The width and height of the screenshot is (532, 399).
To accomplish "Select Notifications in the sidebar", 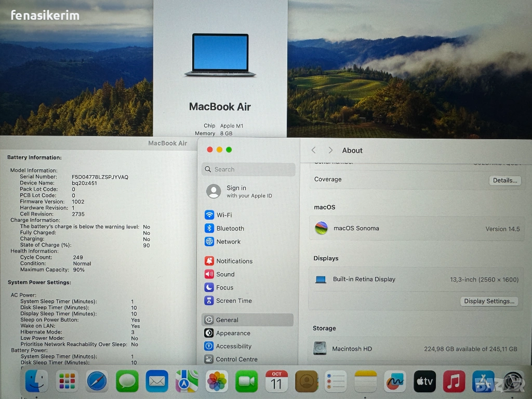I will [x=234, y=261].
